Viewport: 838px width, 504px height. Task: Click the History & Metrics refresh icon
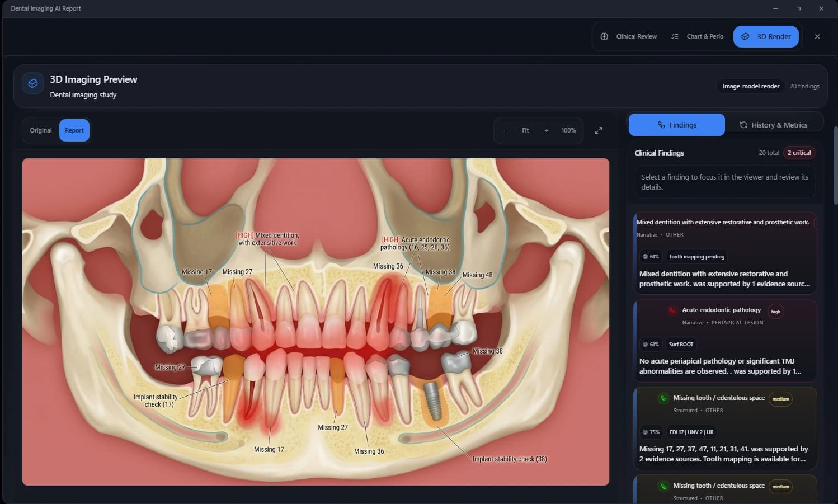click(743, 125)
